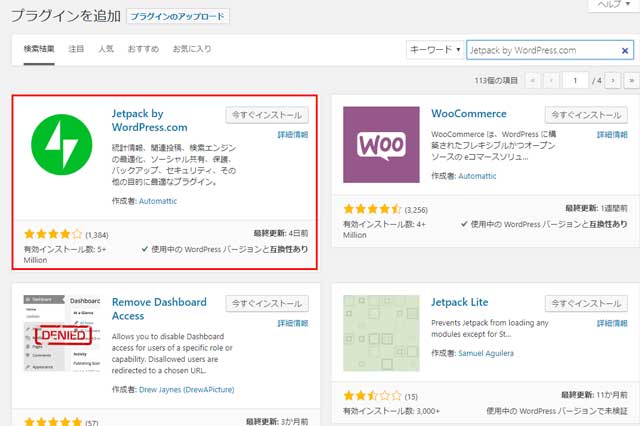Open 詳細情報 for WooCommerce

[x=612, y=135]
